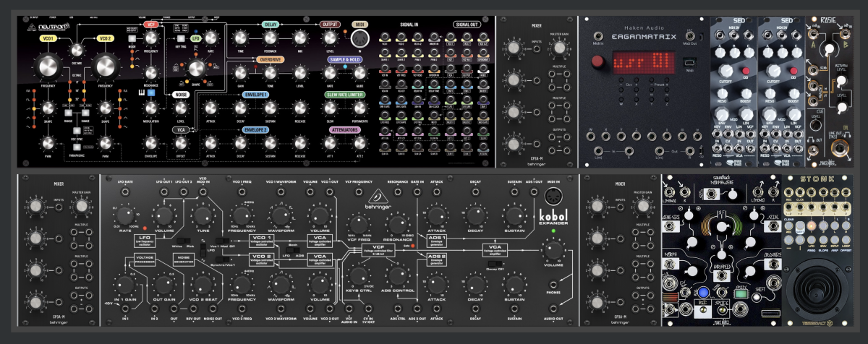Click the Kobol VCO MOD IN jack
Screen dimensions: 868x344
coord(203,192)
